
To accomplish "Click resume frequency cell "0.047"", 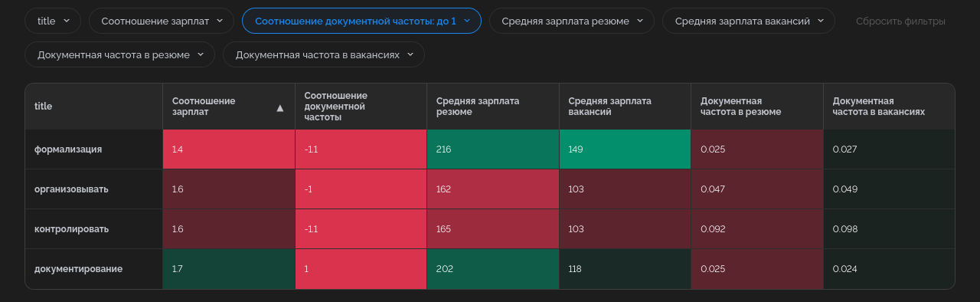I will 757,189.
